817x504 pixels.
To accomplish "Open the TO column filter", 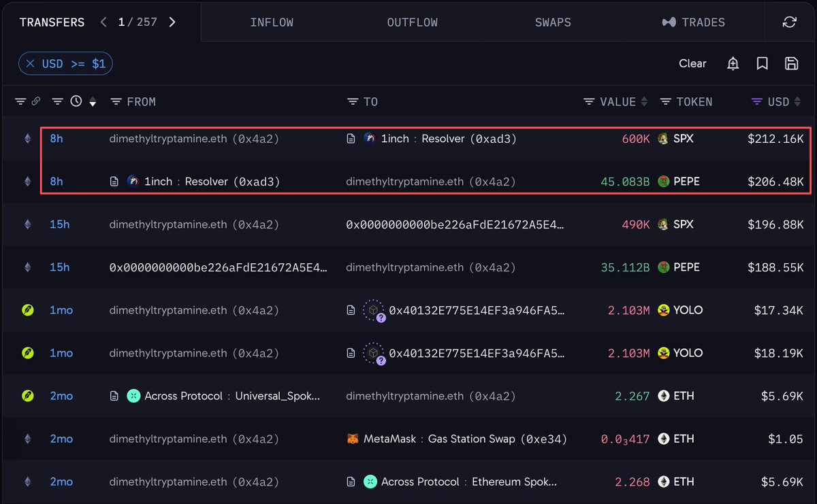I will [x=352, y=101].
